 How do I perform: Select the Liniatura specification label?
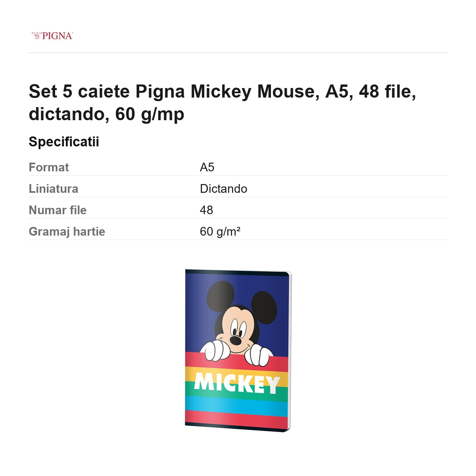(54, 189)
